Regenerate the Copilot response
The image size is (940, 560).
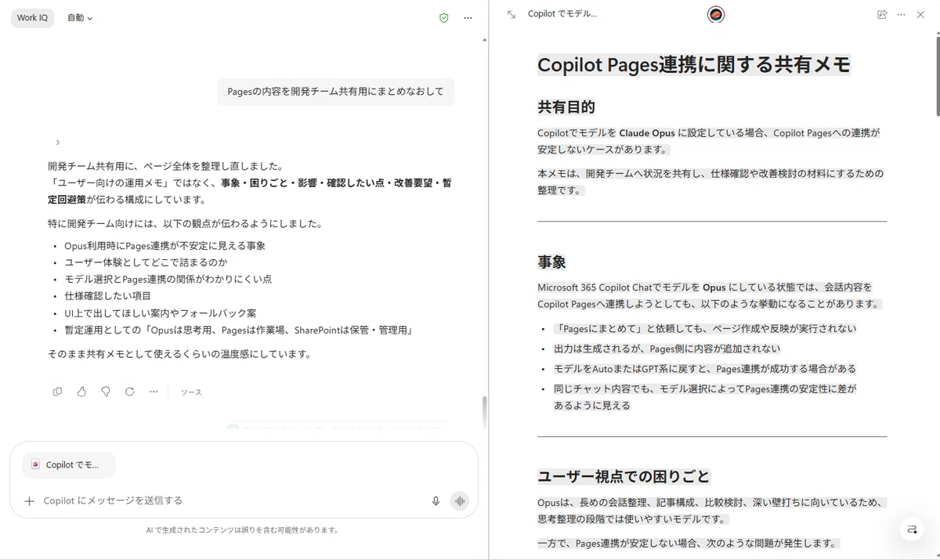tap(130, 392)
